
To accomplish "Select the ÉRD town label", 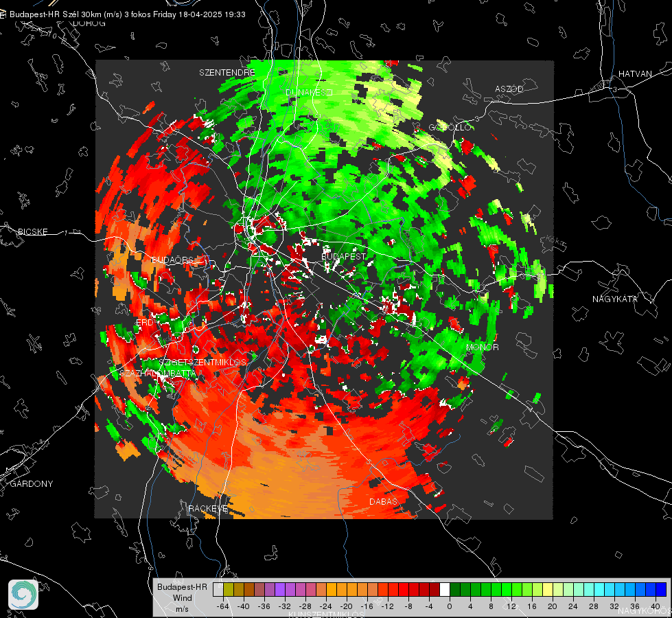I will [x=144, y=323].
